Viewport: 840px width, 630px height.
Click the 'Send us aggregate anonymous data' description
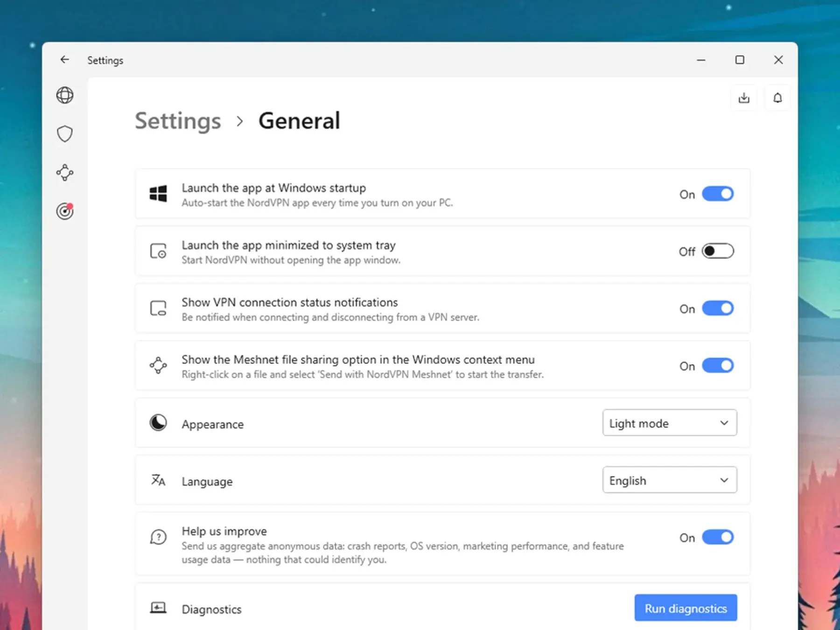[x=403, y=553]
